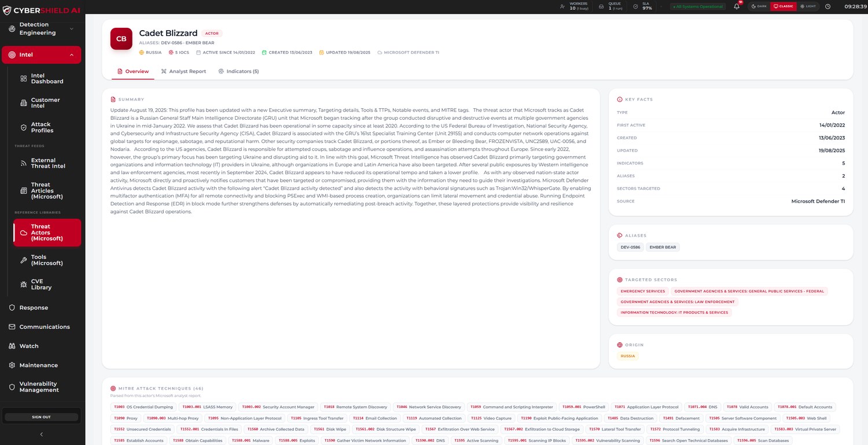Expand the Detection Engineering chevron

click(x=72, y=28)
